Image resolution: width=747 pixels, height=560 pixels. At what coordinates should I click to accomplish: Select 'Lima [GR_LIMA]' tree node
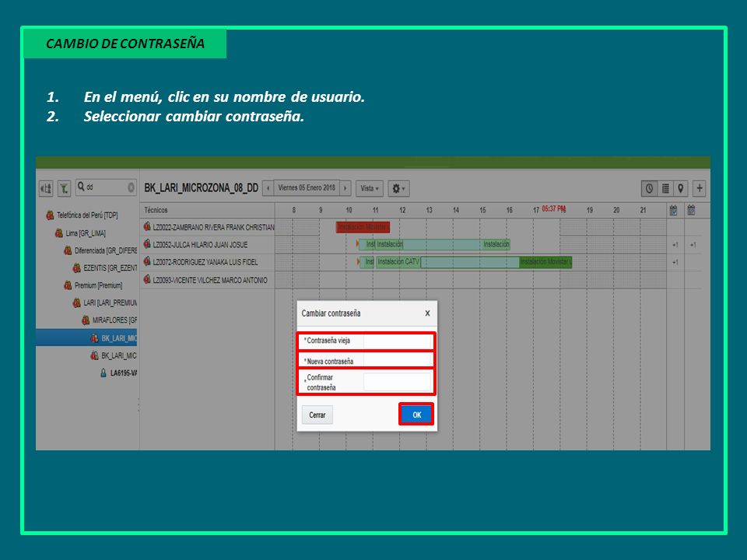tap(86, 233)
